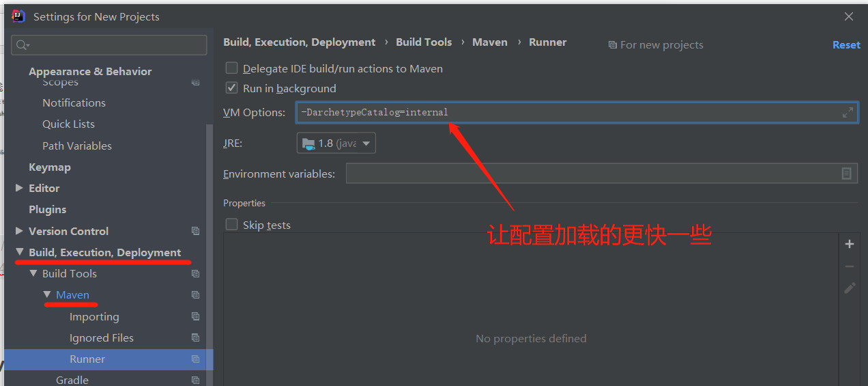Enable Skip tests checkbox
Image resolution: width=868 pixels, height=386 pixels.
tap(232, 225)
